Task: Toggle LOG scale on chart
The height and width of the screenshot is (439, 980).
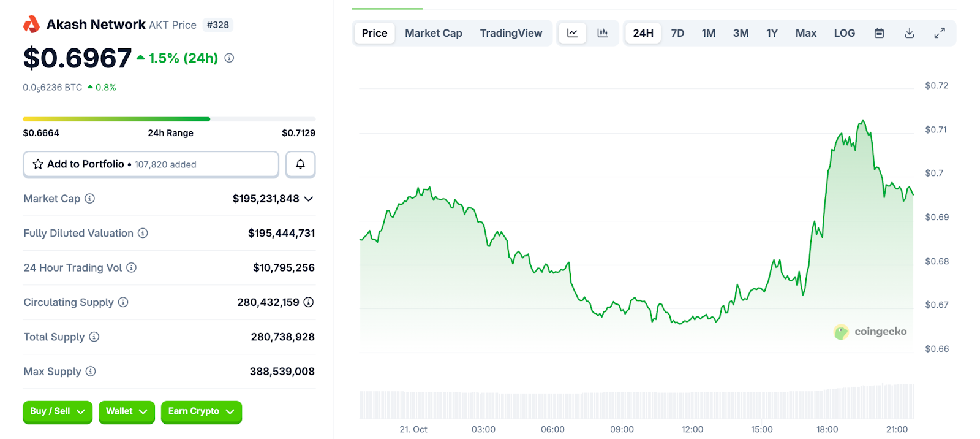Action: pos(844,33)
